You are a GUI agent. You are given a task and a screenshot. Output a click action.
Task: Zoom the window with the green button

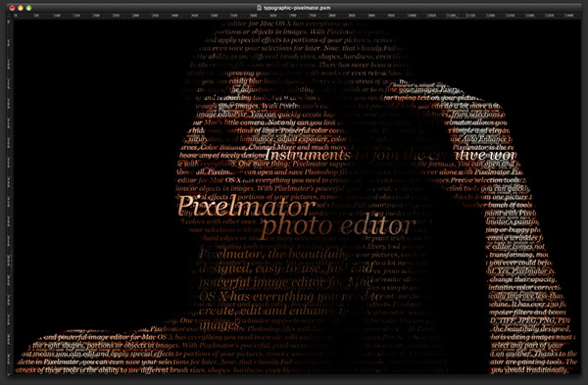28,8
